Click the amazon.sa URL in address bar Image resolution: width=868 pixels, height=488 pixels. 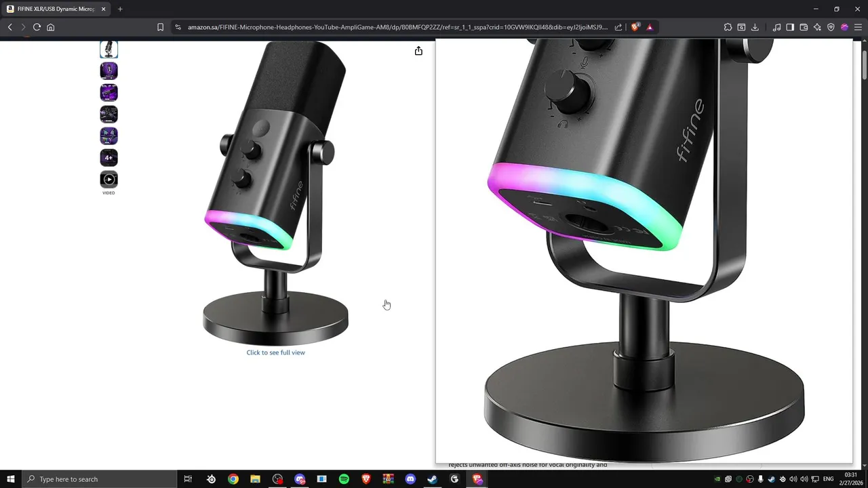[x=398, y=27]
